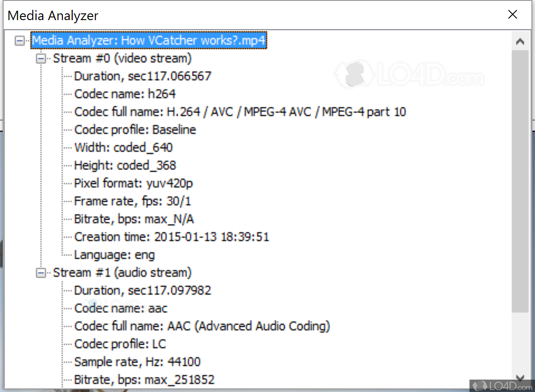This screenshot has height=392, width=535.
Task: Collapse the Media Analyzer root node
Action: [x=20, y=41]
